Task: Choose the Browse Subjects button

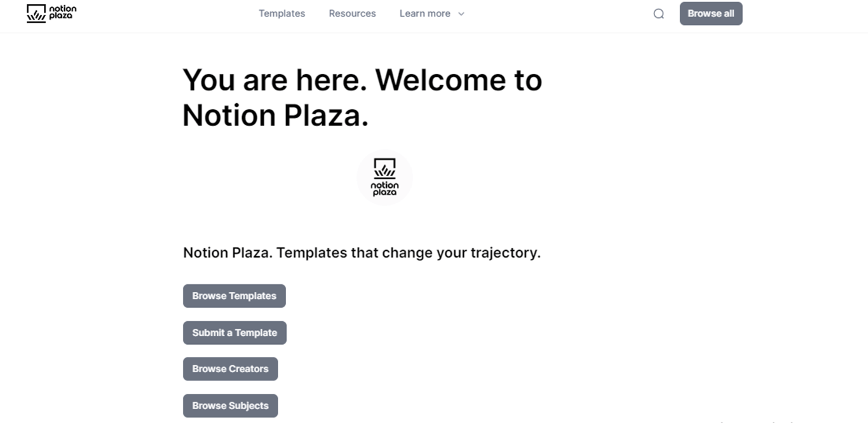Action: [230, 406]
